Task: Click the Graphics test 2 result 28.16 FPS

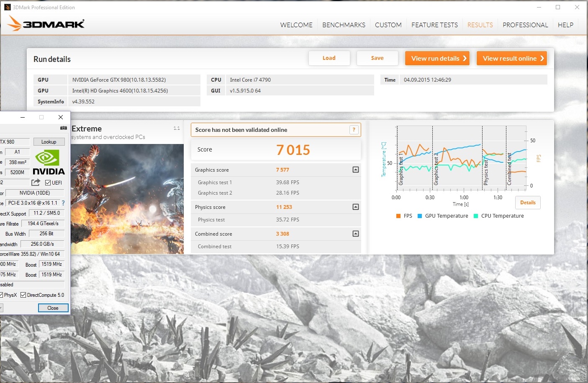Action: pos(288,193)
